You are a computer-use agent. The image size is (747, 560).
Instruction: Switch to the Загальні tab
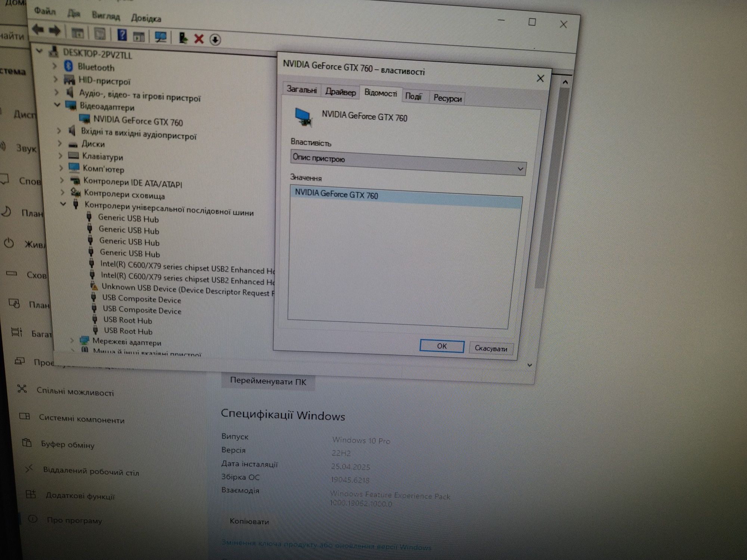(x=301, y=90)
